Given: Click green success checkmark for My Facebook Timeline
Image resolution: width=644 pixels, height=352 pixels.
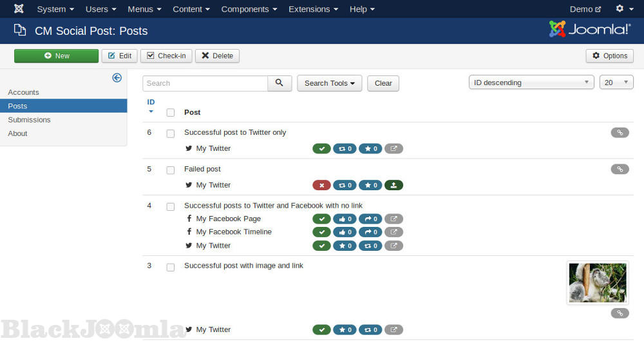Looking at the screenshot, I should [321, 232].
